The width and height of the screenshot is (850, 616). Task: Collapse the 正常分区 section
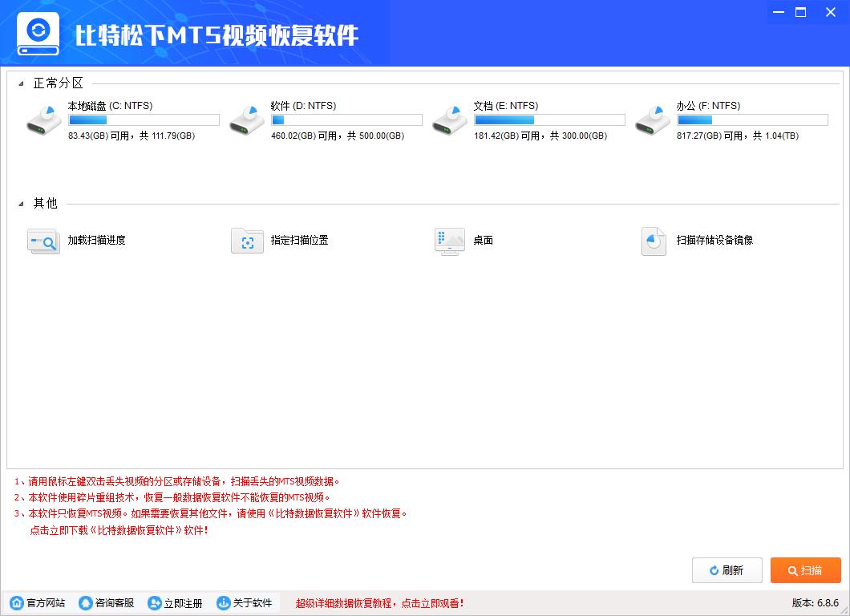22,83
